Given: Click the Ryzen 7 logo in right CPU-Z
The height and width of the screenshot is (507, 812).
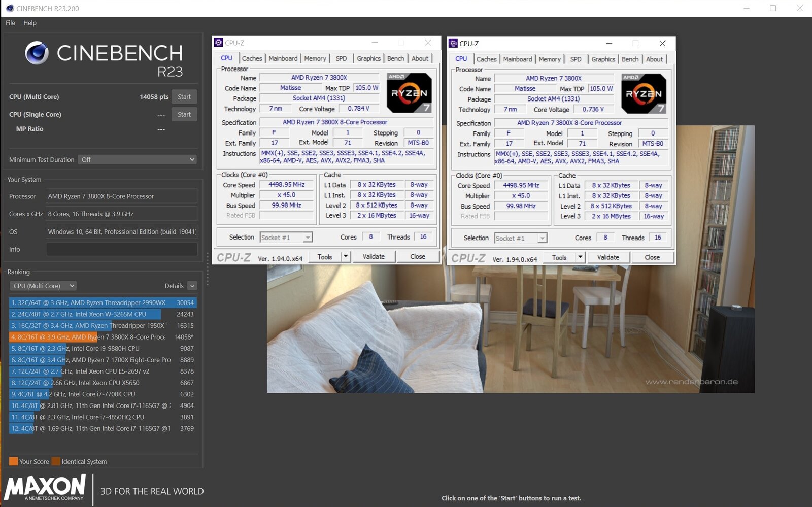Looking at the screenshot, I should pyautogui.click(x=644, y=93).
